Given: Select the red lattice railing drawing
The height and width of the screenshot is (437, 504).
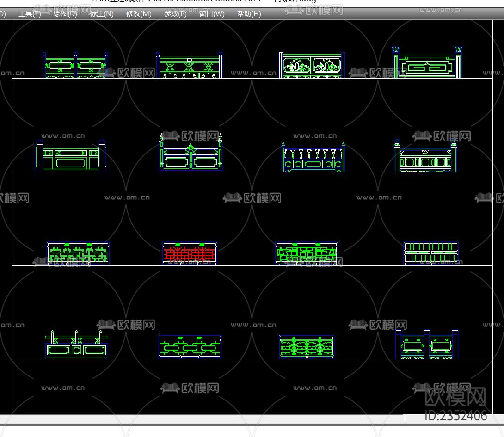Looking at the screenshot, I should point(190,253).
